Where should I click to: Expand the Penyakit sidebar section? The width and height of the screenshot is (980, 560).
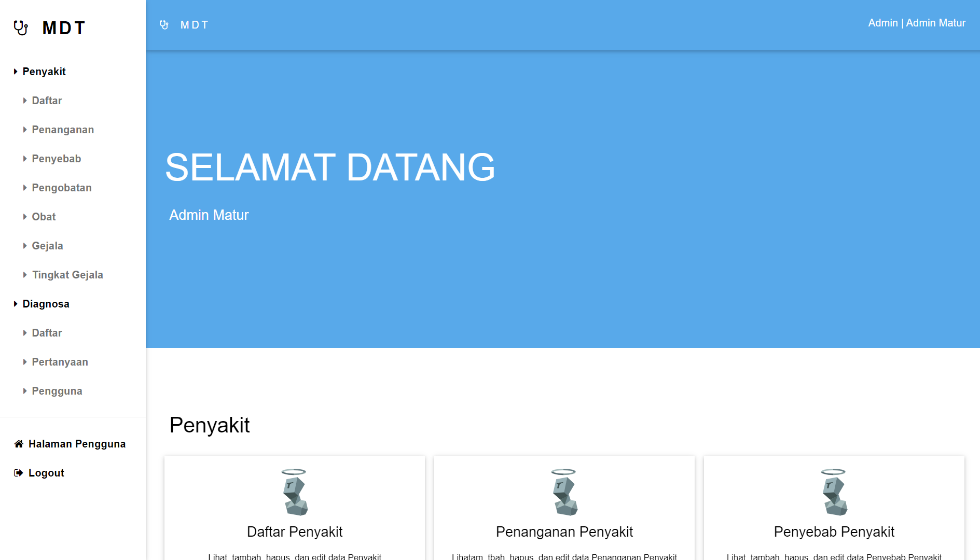(44, 72)
